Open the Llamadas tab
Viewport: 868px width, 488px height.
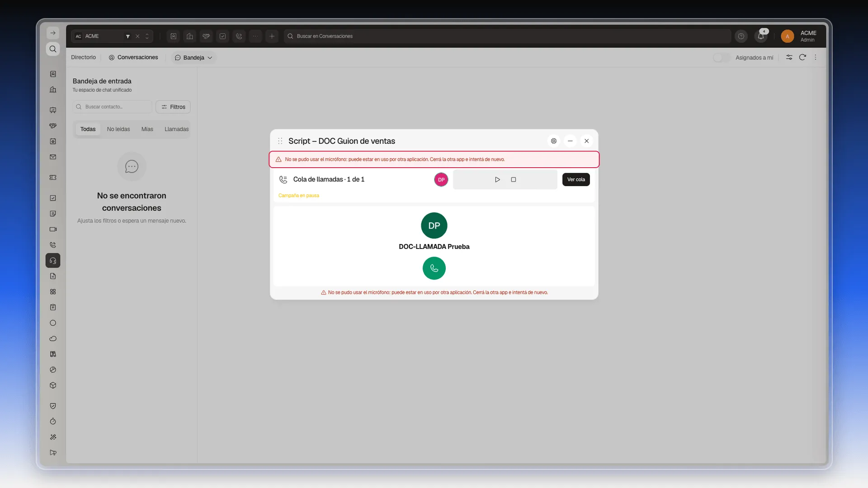[177, 129]
